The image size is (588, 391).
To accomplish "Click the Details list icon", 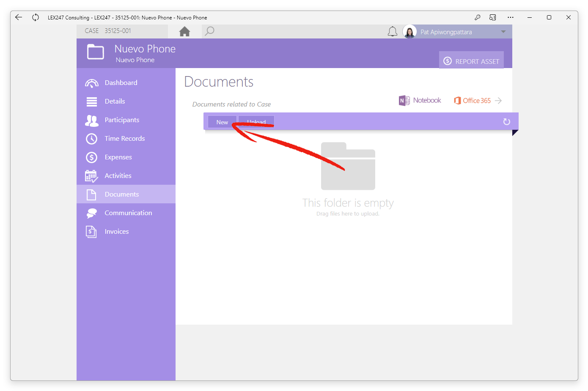I will click(91, 101).
